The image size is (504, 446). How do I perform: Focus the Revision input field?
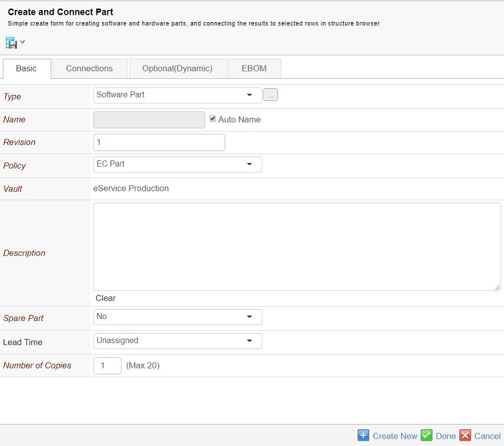[x=159, y=142]
